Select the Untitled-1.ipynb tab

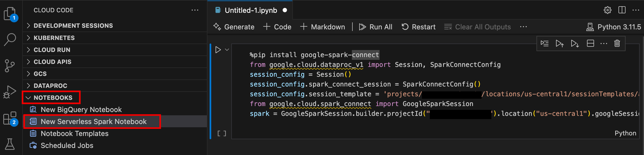click(x=251, y=10)
